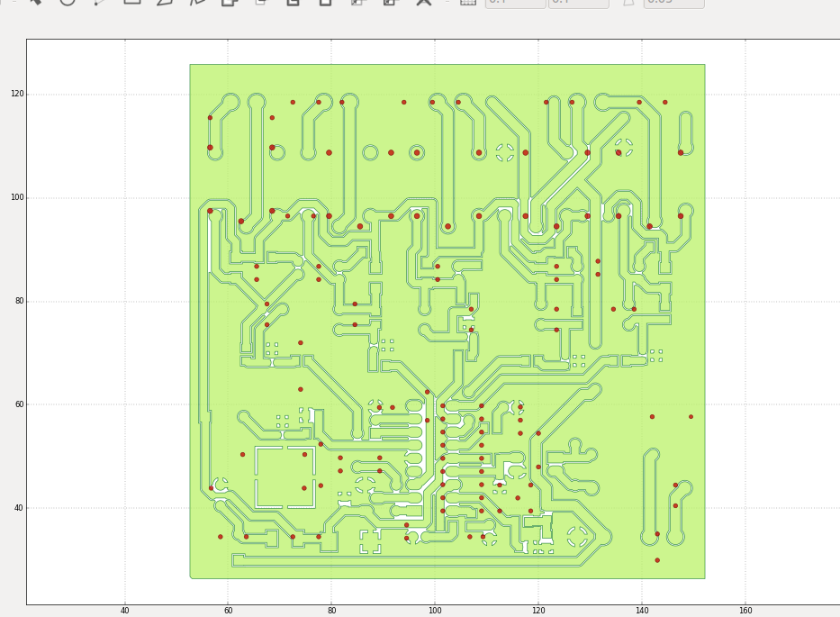Click the 40 tick label on vertical axis

click(x=19, y=508)
